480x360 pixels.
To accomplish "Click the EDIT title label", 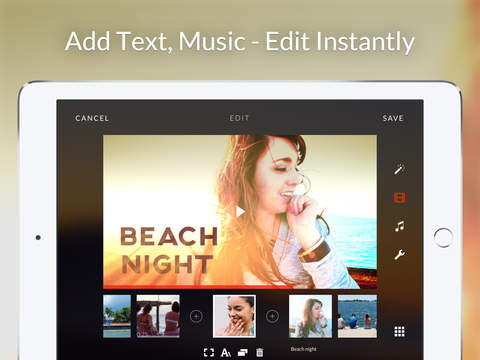I will coord(239,118).
